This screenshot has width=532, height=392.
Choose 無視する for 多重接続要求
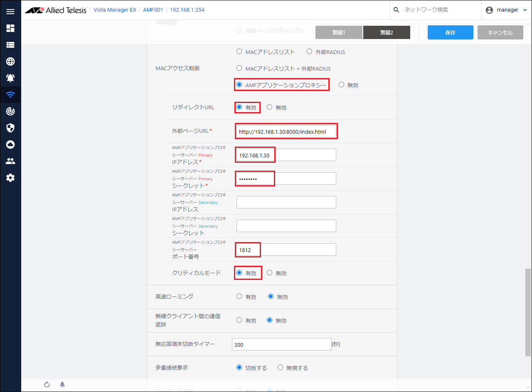pos(280,367)
